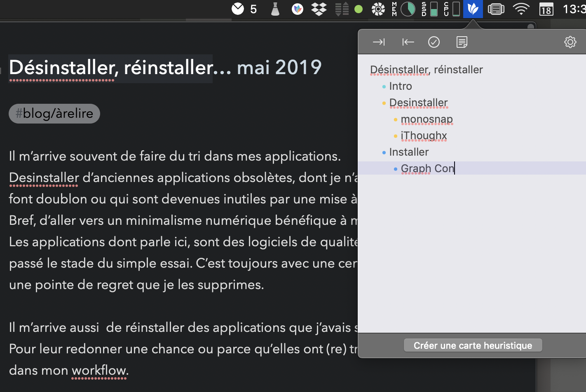The width and height of the screenshot is (586, 392).
Task: Click the menu bar clock time
Action: [x=574, y=9]
